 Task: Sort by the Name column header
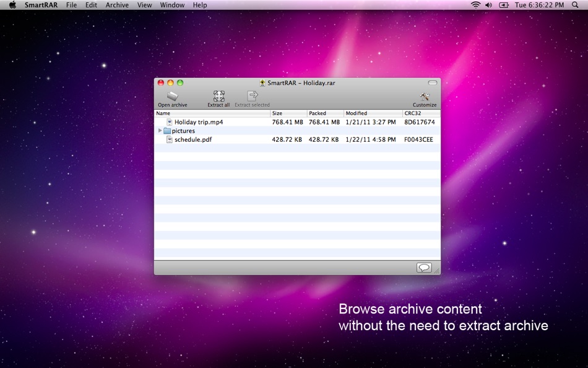212,113
